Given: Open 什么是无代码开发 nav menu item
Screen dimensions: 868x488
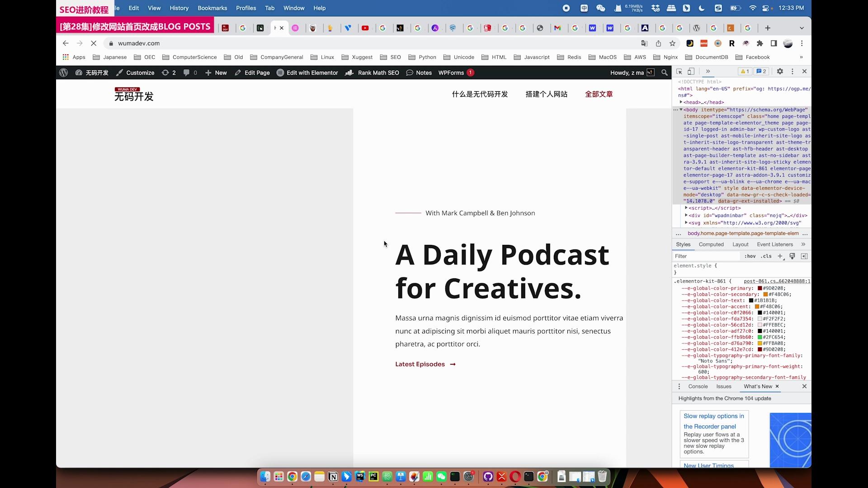Looking at the screenshot, I should pos(480,94).
